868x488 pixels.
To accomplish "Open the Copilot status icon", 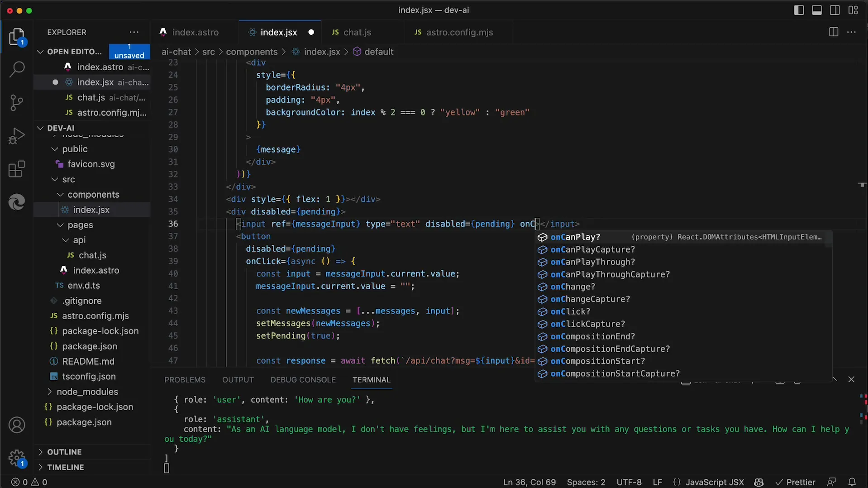I will click(x=759, y=482).
